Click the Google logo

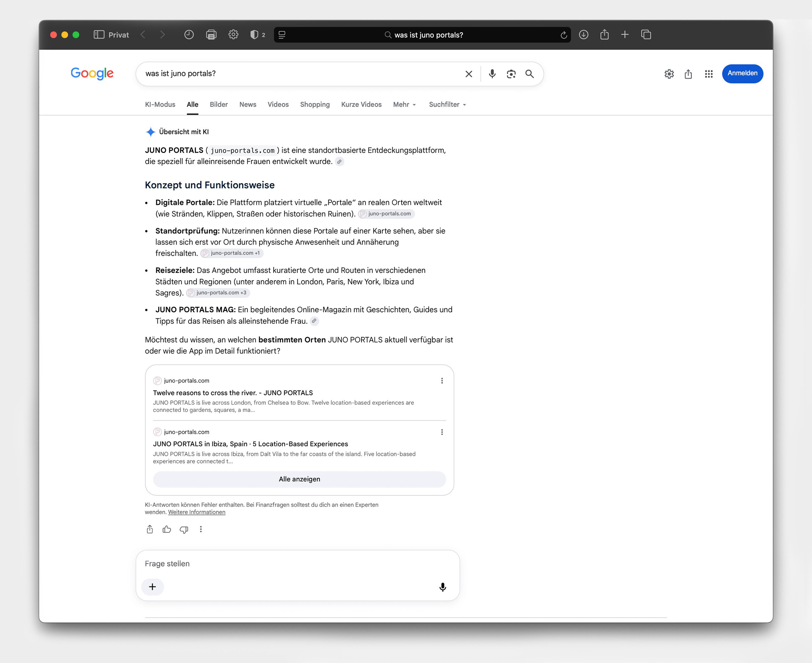[92, 73]
